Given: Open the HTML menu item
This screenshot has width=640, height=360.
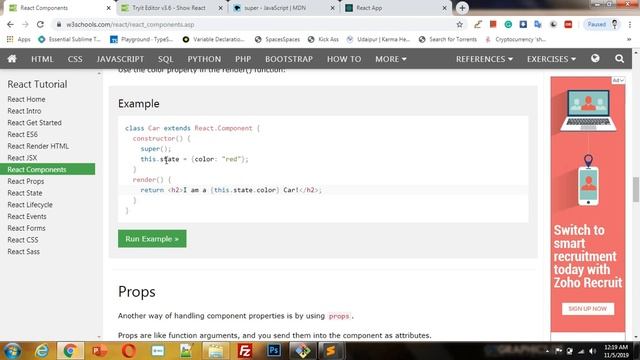Looking at the screenshot, I should pos(42,59).
